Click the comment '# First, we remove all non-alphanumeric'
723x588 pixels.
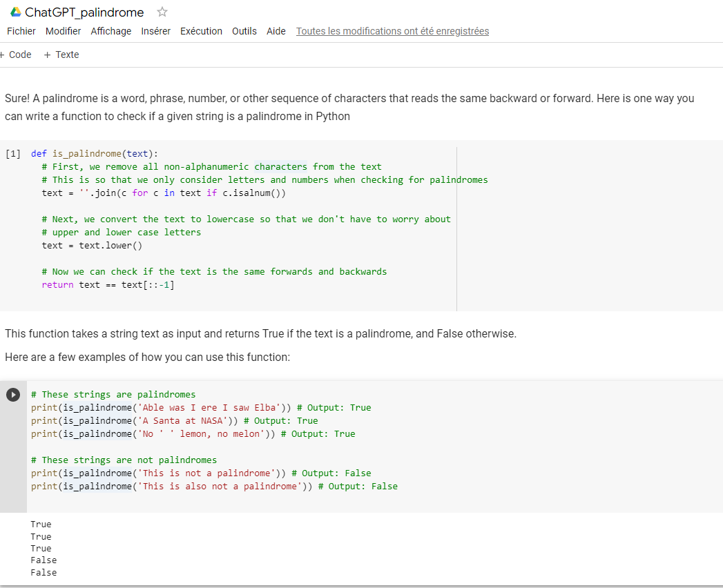[x=211, y=166]
